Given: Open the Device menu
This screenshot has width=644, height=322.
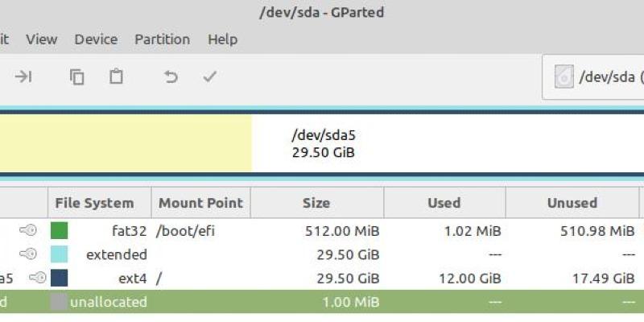Looking at the screenshot, I should click(x=96, y=39).
